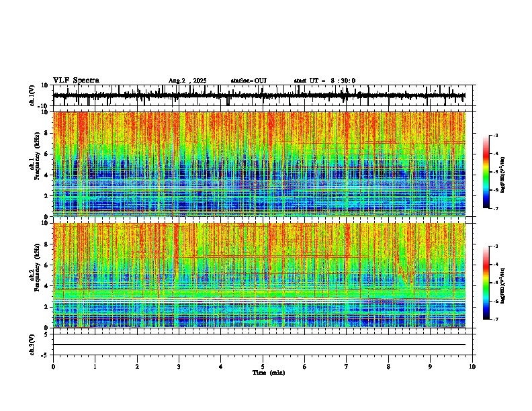Click the date label "Aug.2 , 2025"
The width and height of the screenshot is (532, 411).
pyautogui.click(x=187, y=81)
